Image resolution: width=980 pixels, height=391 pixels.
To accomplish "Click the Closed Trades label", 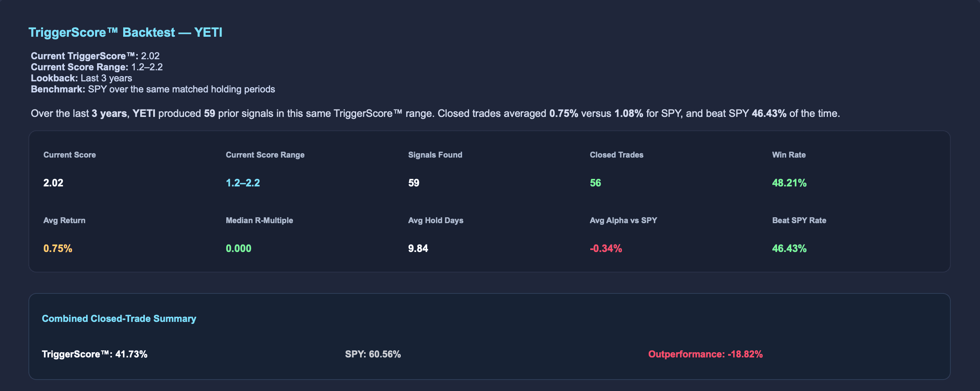I will click(x=616, y=155).
